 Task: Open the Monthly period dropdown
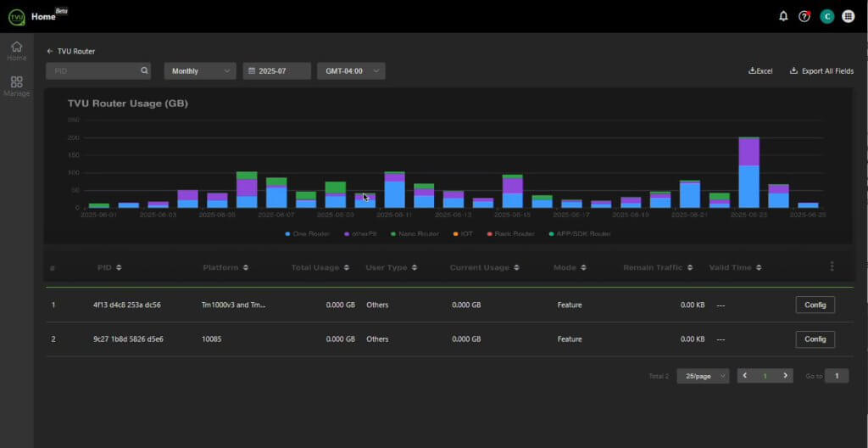[200, 71]
